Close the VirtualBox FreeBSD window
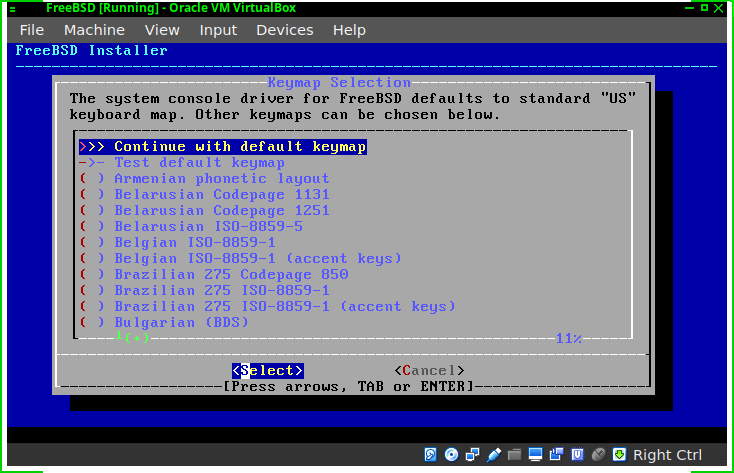The height and width of the screenshot is (473, 734). [719, 8]
